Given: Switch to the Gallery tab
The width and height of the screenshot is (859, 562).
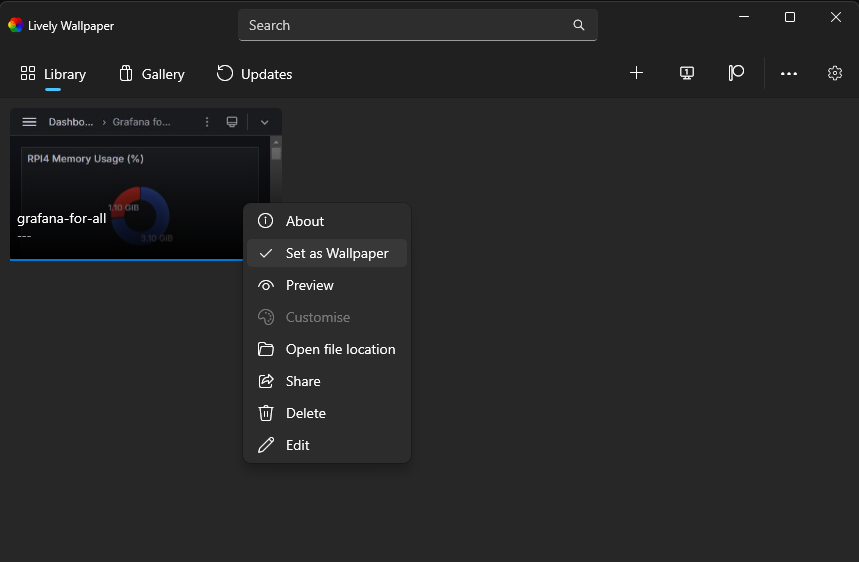Looking at the screenshot, I should (152, 74).
